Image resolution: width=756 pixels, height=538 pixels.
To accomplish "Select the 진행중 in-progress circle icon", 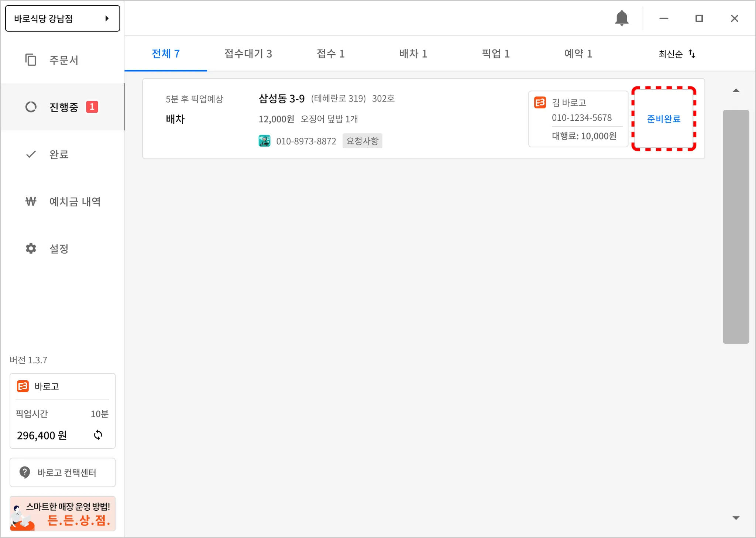I will point(31,107).
